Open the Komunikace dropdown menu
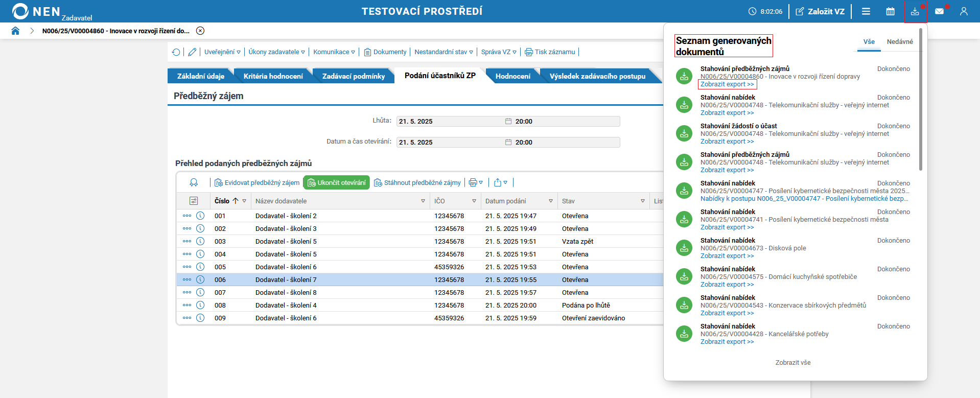 pos(334,52)
